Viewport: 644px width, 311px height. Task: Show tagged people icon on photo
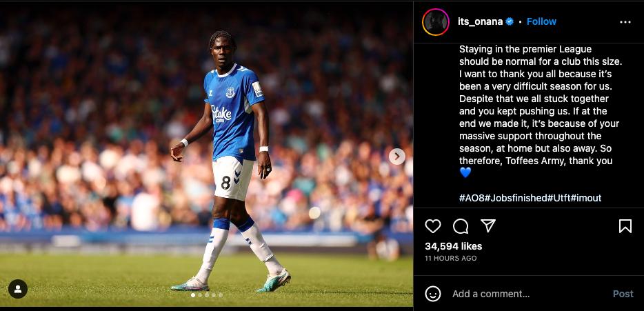pos(18,289)
